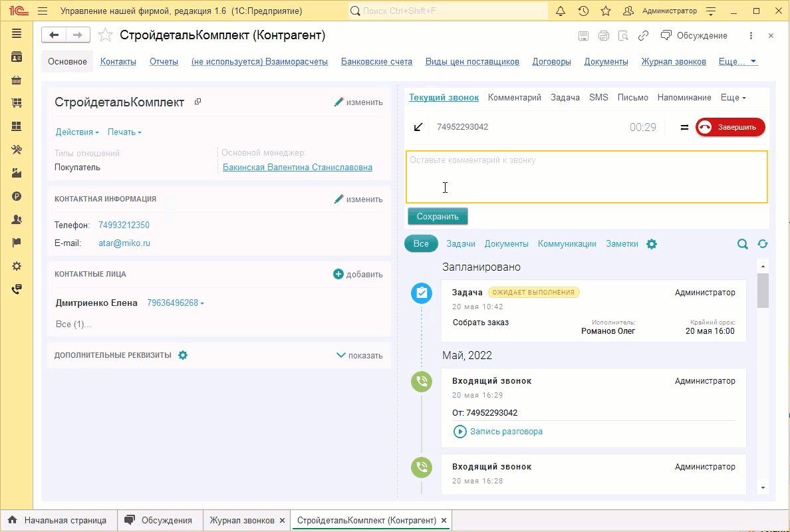Screen dimensions: 790x532
Task: Open manager Бакинская Валентина Станиславовна link
Action: pyautogui.click(x=297, y=168)
